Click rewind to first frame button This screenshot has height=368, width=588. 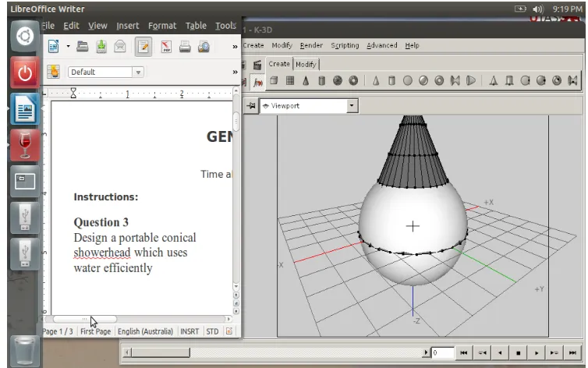pyautogui.click(x=464, y=352)
